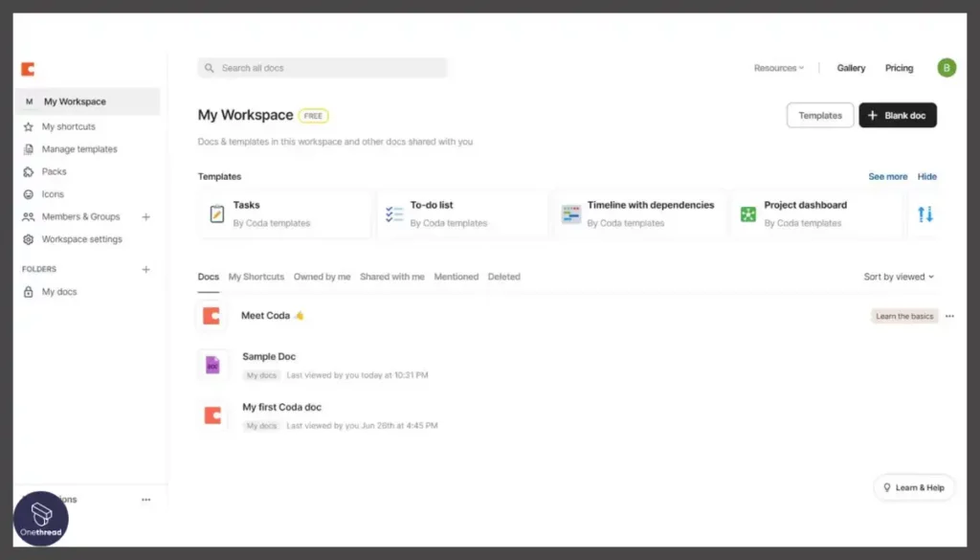Open the Sort by viewed dropdown

898,277
